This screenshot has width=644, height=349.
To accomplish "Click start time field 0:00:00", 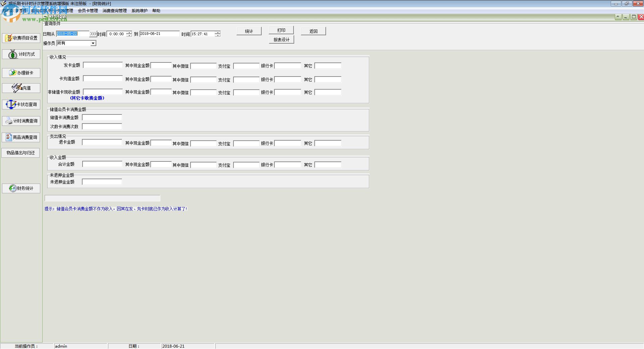I will pyautogui.click(x=117, y=34).
